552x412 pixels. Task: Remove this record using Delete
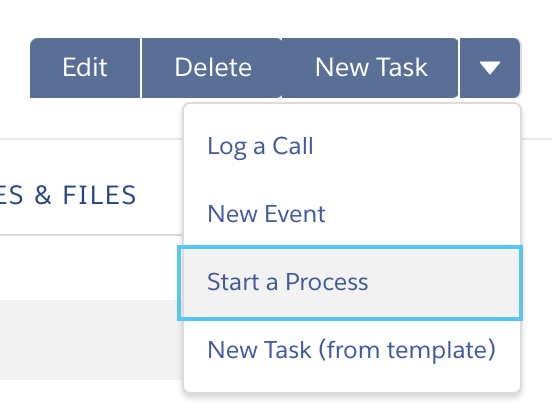(x=212, y=68)
